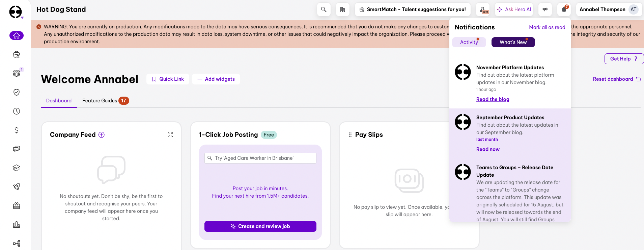Select the What's New notifications tab

click(513, 42)
